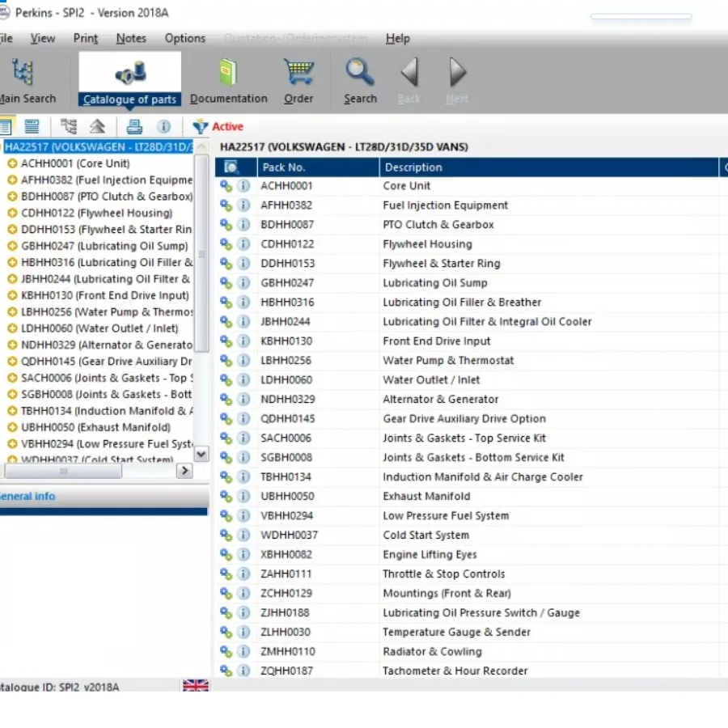Screen dimensions: 728x728
Task: Open the Options menu
Action: coord(185,38)
